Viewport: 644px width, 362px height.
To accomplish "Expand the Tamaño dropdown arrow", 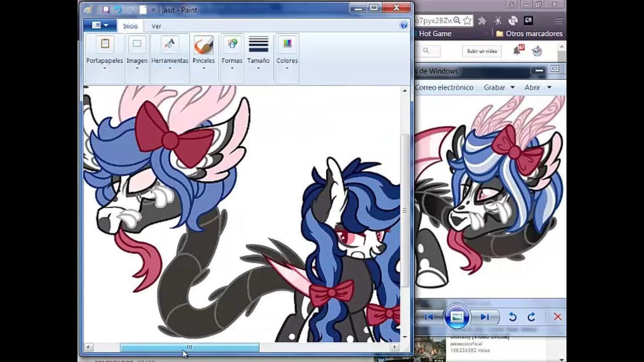I will [258, 68].
